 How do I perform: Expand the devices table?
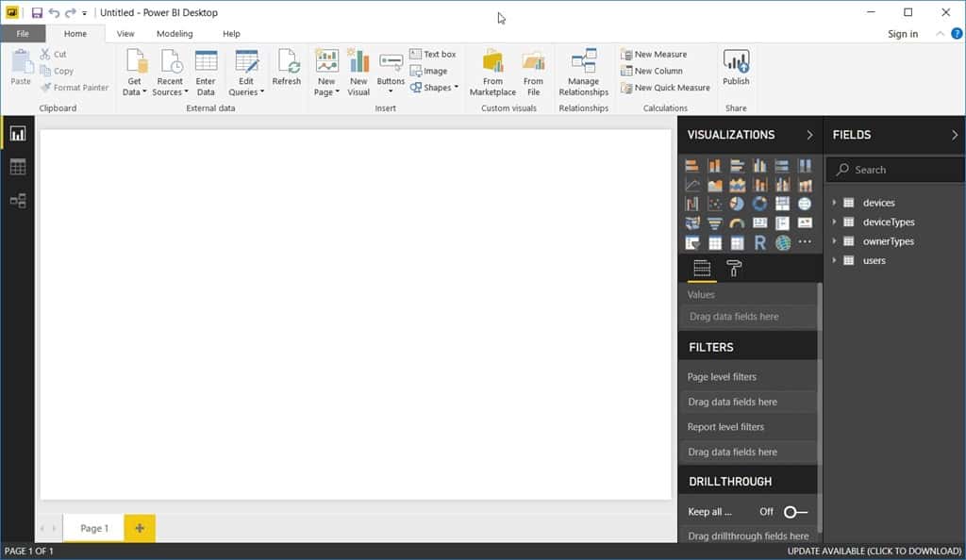[x=834, y=203]
